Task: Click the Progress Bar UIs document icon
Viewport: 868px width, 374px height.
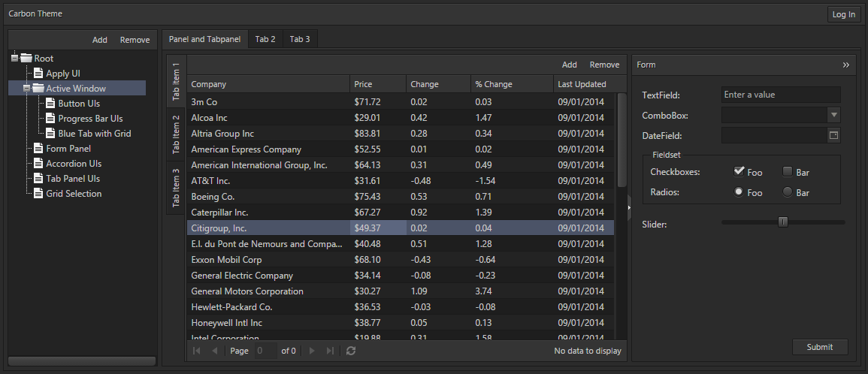Action: coord(50,118)
